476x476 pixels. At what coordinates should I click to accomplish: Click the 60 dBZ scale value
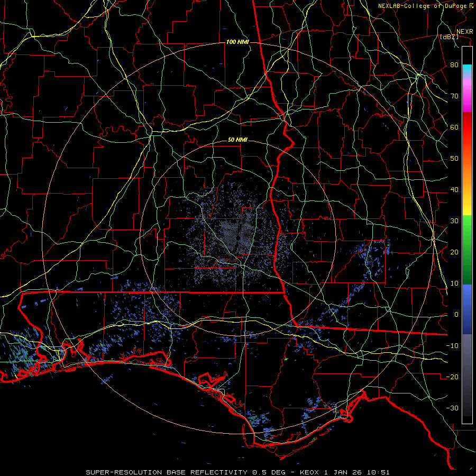454,127
